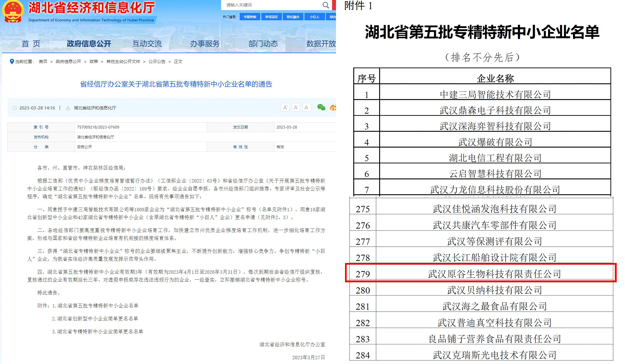Click the 湖北省经济和信息化厅 site title

pos(92,8)
